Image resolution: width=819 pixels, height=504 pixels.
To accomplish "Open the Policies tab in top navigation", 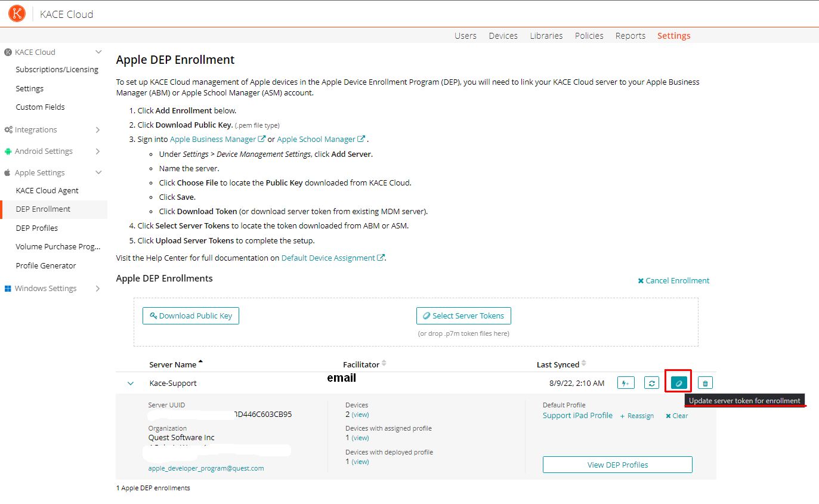I will pos(589,36).
